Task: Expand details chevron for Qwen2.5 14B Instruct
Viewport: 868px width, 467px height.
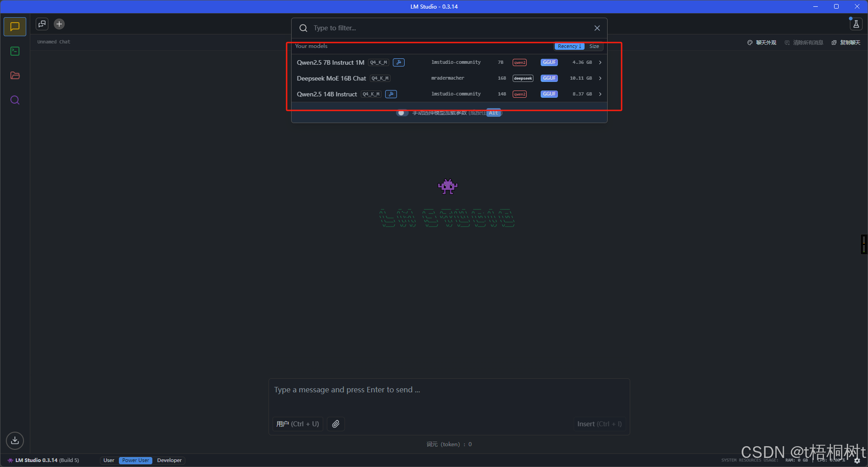Action: click(x=600, y=94)
